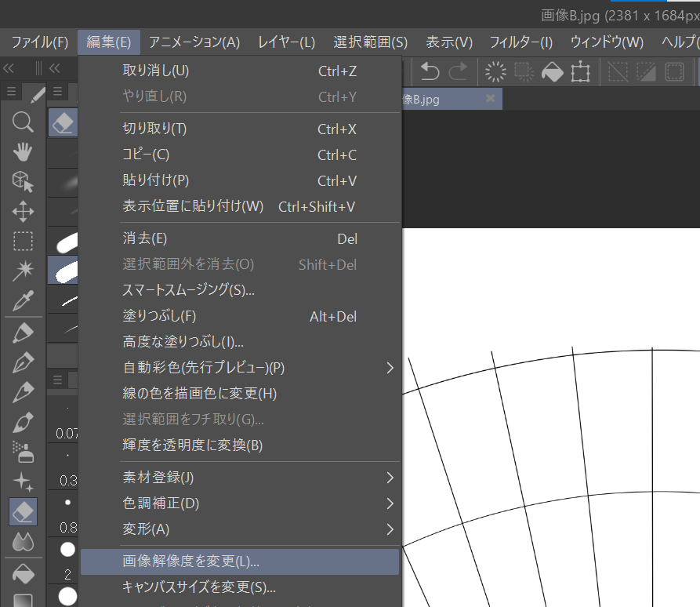Select the Eraser tool
The image size is (700, 607).
click(x=22, y=511)
